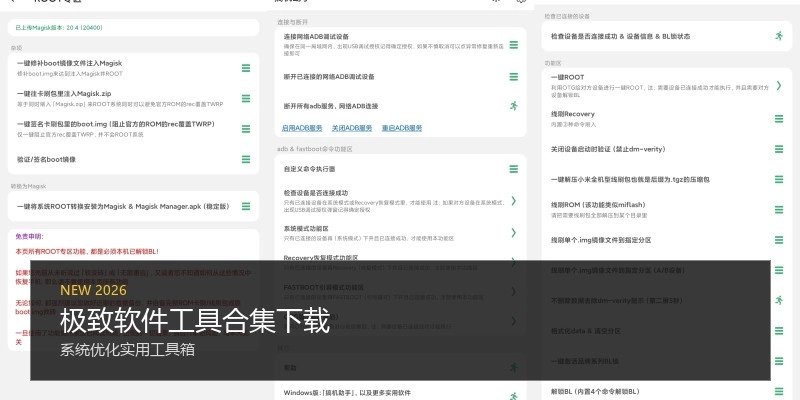Open menu for 验证/签名boot镜像

[246, 159]
